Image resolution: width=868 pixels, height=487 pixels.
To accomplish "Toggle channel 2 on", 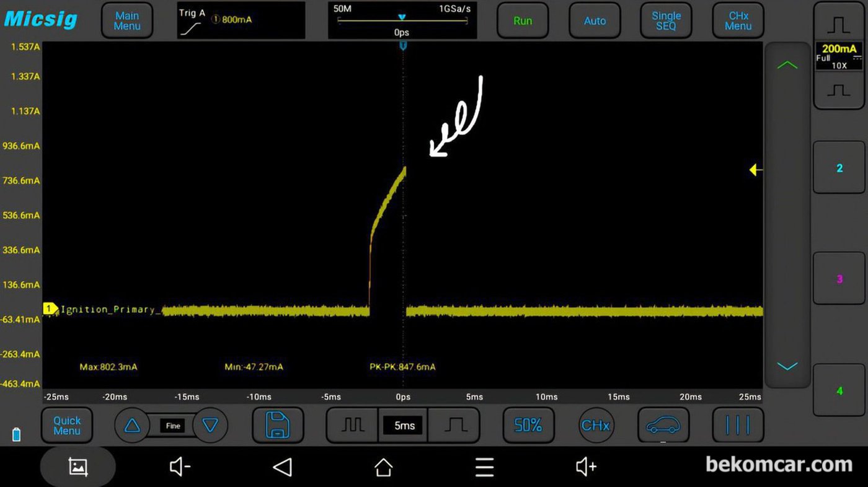I will click(839, 168).
